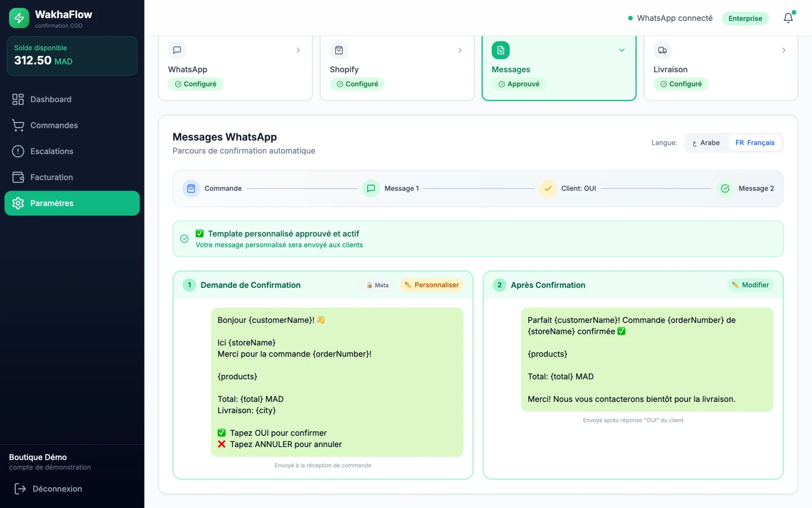Click the WakhaFlow lightning bolt logo
This screenshot has height=508, width=812.
(x=19, y=18)
